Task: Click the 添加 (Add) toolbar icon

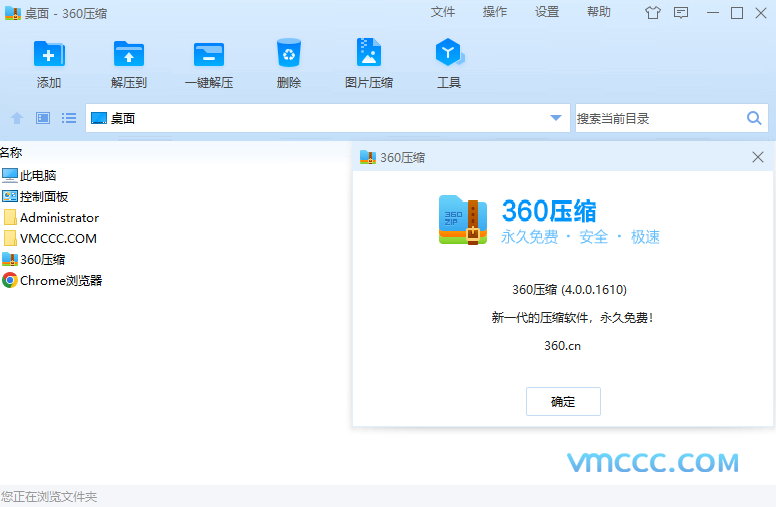Action: click(x=49, y=54)
